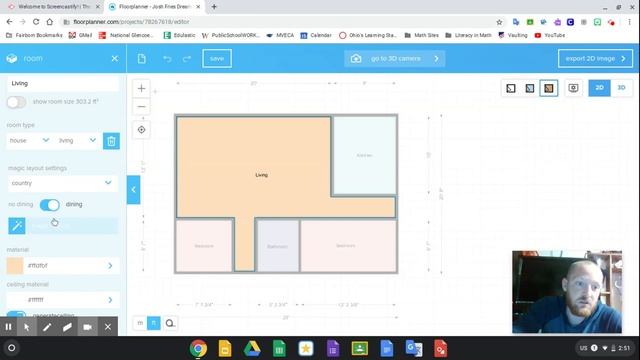This screenshot has height=360, width=640.
Task: Select the blue-tinted display mode icon
Action: point(530,88)
